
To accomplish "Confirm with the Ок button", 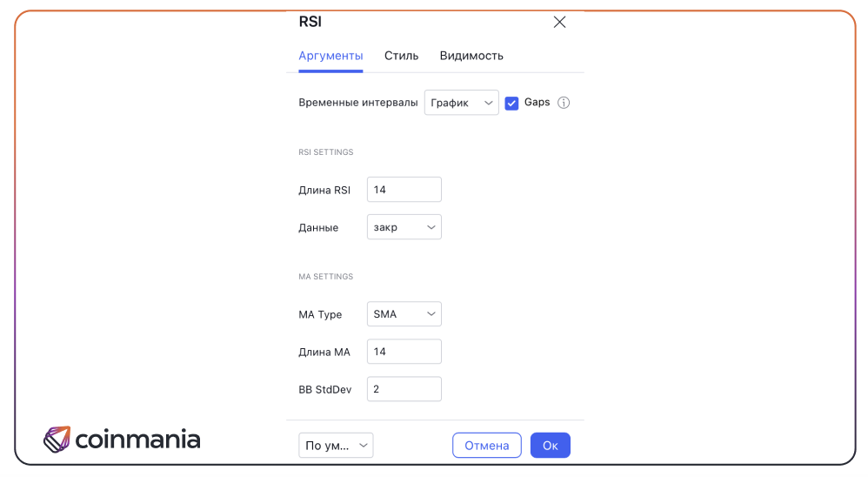I will pyautogui.click(x=551, y=446).
